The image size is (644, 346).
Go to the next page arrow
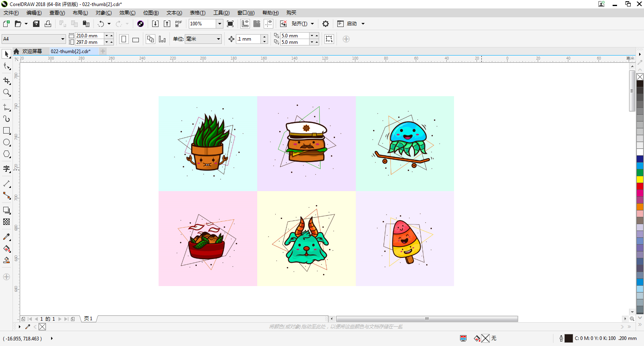click(x=60, y=319)
